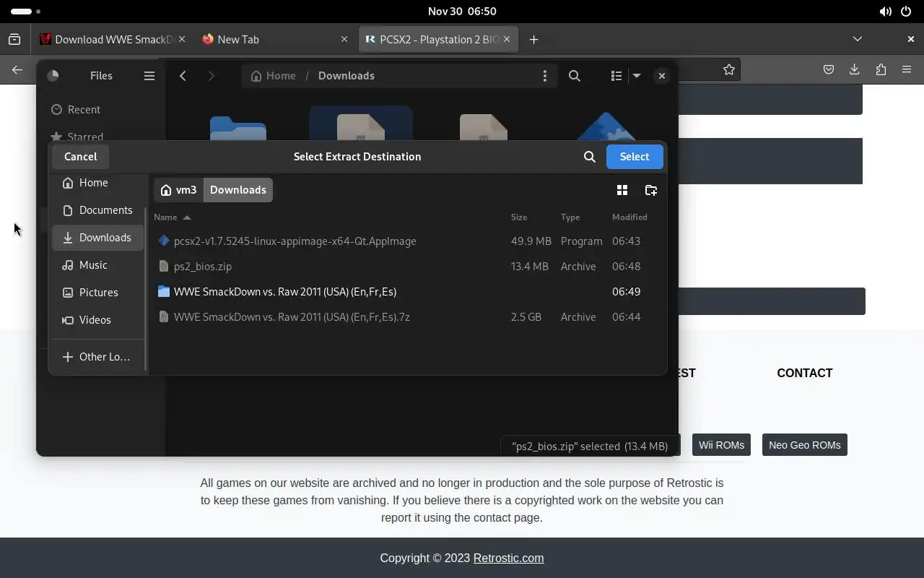This screenshot has height=578, width=924.
Task: Click Home in the Files path bar
Action: (x=273, y=76)
